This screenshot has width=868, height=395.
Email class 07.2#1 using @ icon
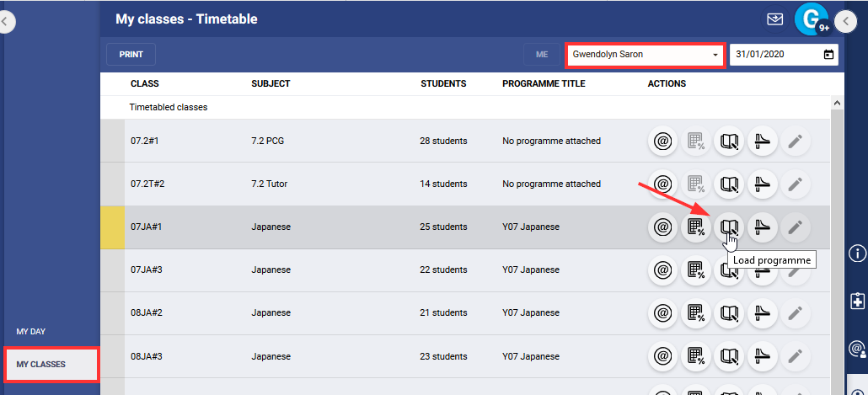(x=663, y=141)
